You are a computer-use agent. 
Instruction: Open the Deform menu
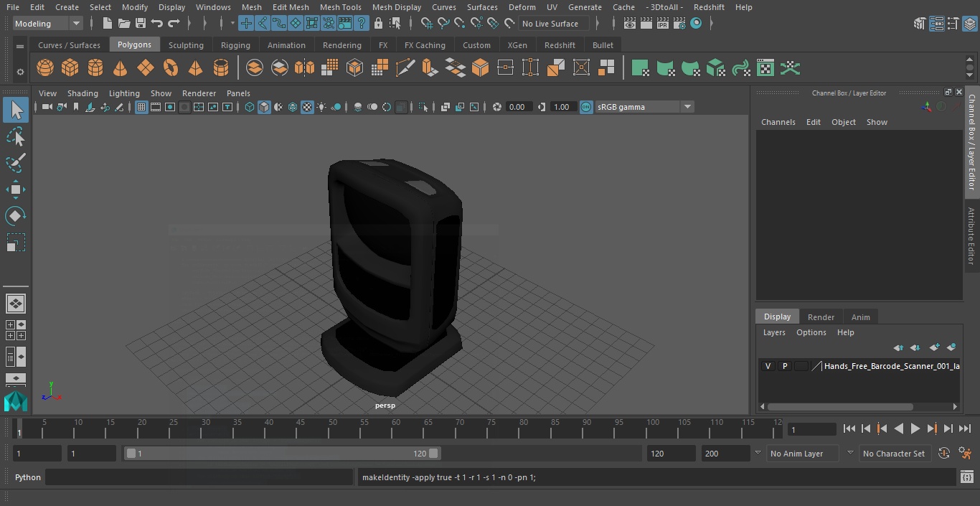(x=522, y=7)
